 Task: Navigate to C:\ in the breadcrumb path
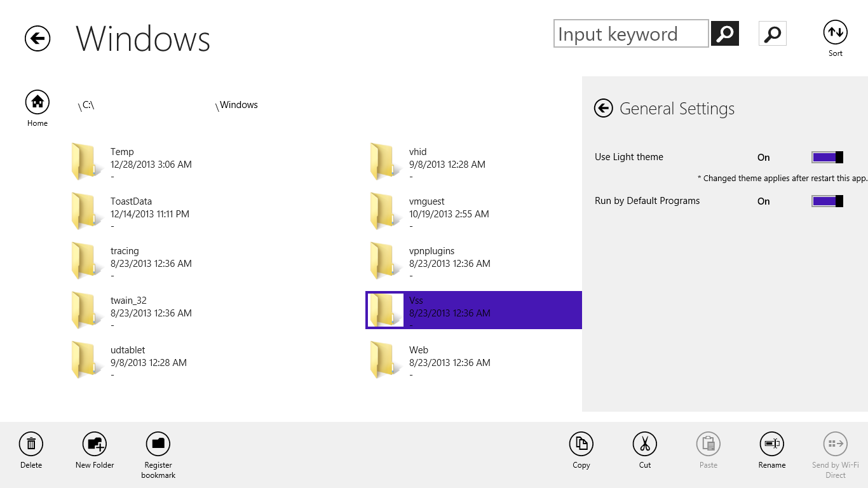[88, 105]
